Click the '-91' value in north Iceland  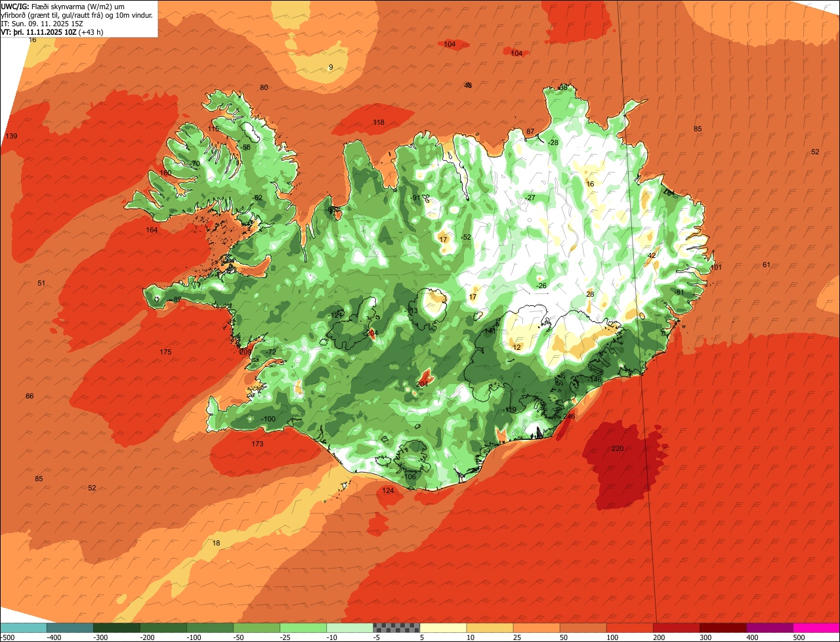point(414,198)
